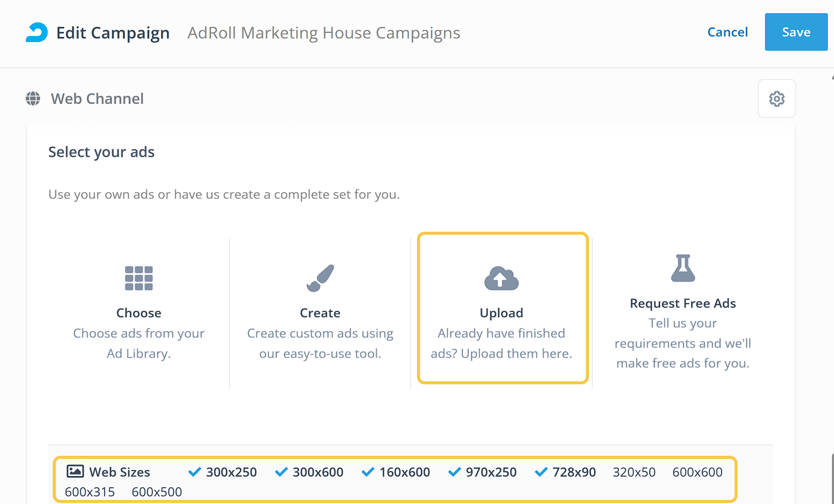Uncheck the 300x600 web size
Viewport: 834px width, 504px height.
(x=309, y=472)
